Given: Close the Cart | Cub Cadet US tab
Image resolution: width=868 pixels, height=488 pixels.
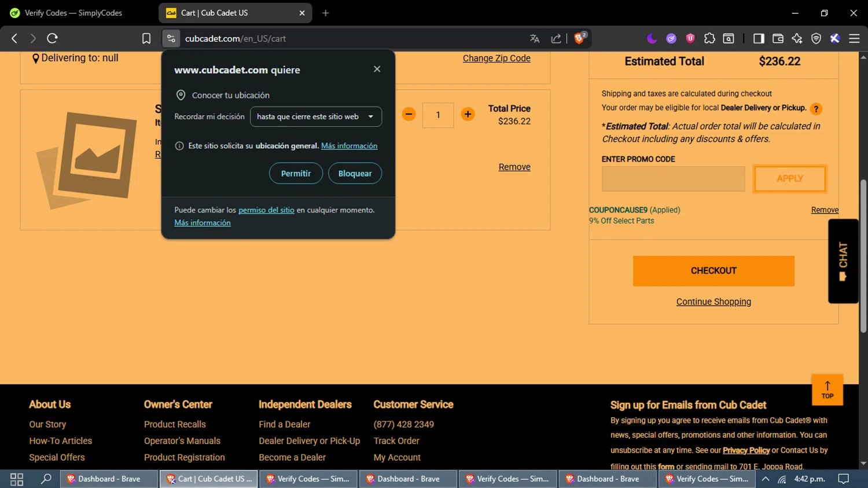Looking at the screenshot, I should (302, 13).
